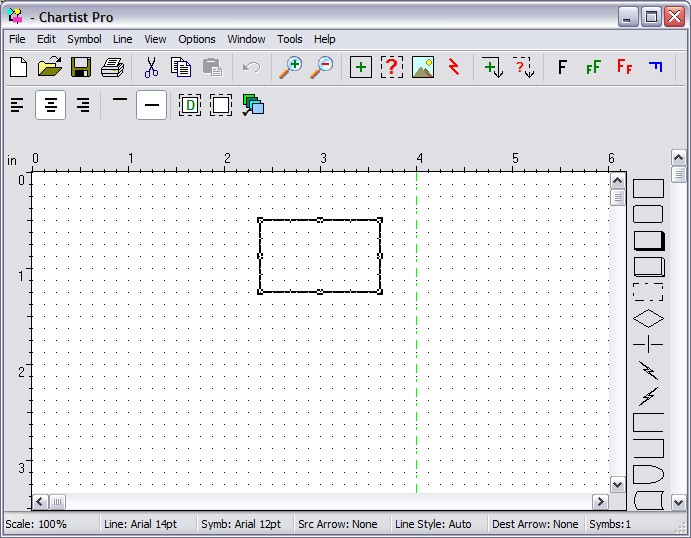Open the Tools menu

(x=290, y=39)
